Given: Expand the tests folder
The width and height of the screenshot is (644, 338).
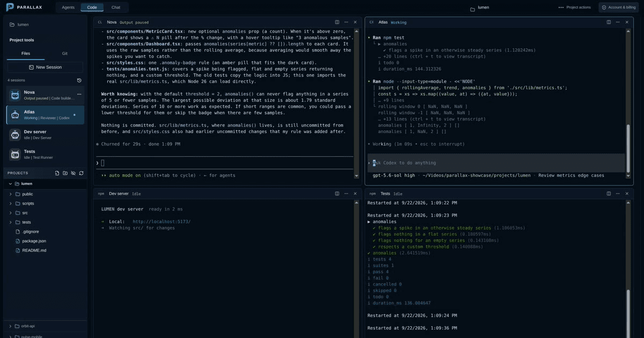Looking at the screenshot, I should pos(11,222).
